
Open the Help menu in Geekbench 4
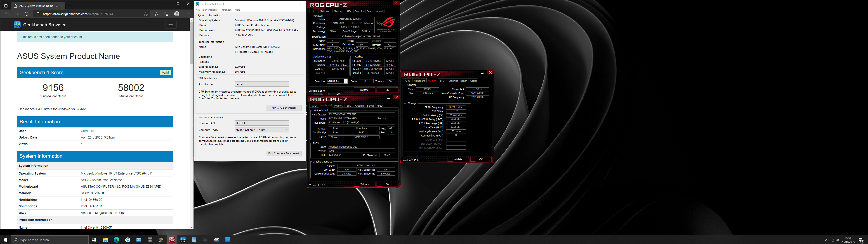coord(237,10)
